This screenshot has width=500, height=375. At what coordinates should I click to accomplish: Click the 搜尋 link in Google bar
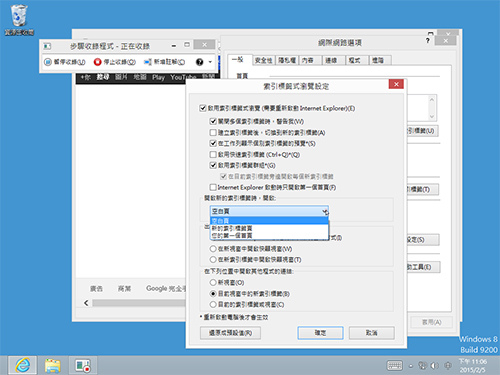coord(103,77)
